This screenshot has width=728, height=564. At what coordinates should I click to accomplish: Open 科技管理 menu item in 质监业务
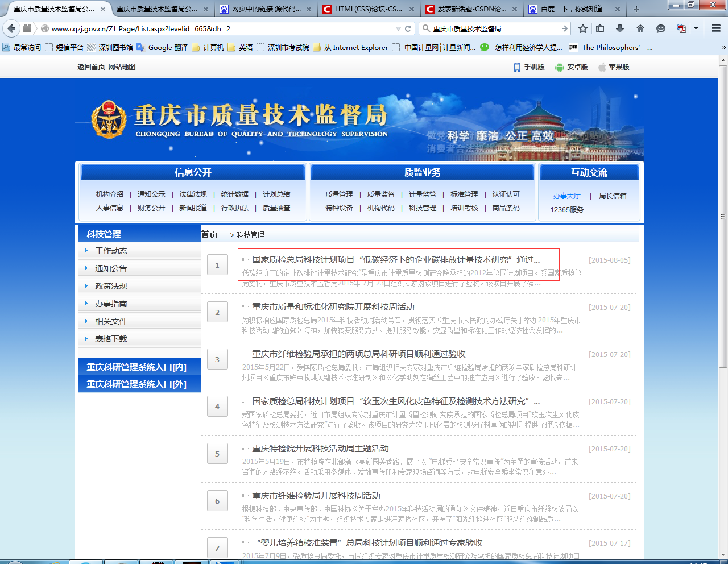click(423, 208)
